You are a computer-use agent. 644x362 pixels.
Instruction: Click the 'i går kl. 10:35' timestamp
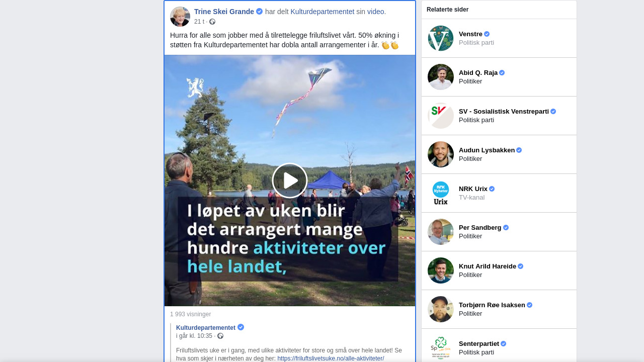(x=194, y=336)
